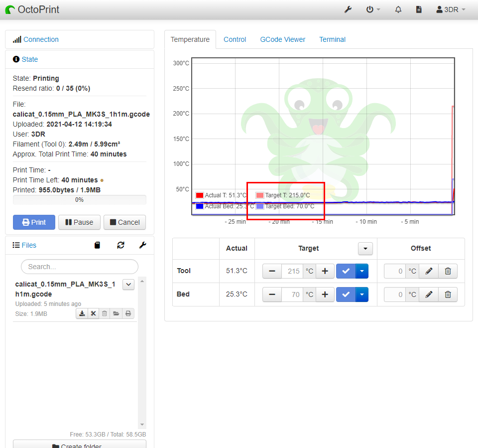Screen dimensions: 478x448
Task: Click the Print button
Action: click(34, 222)
